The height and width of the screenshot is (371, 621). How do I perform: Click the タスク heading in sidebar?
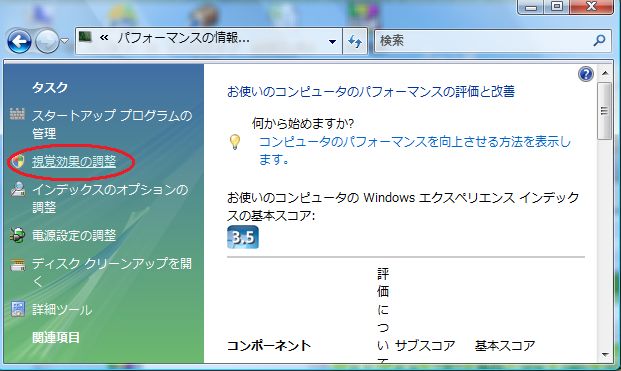pos(50,87)
